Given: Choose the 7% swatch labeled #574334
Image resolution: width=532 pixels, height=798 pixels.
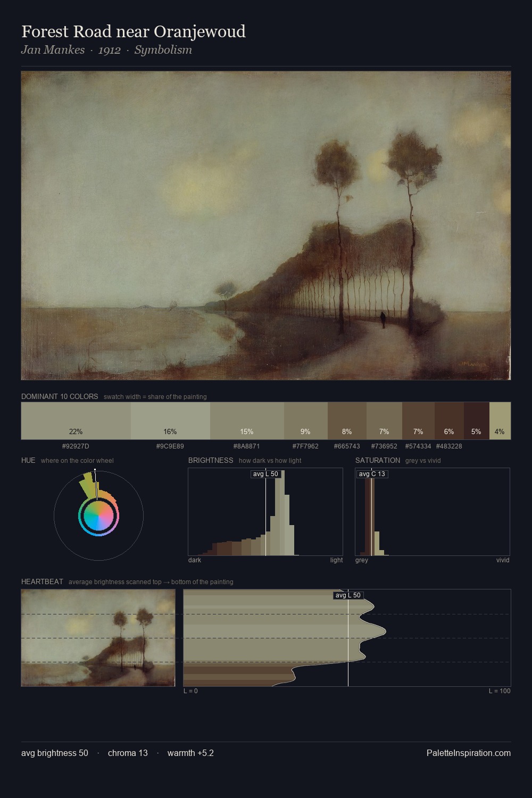Looking at the screenshot, I should (x=418, y=421).
